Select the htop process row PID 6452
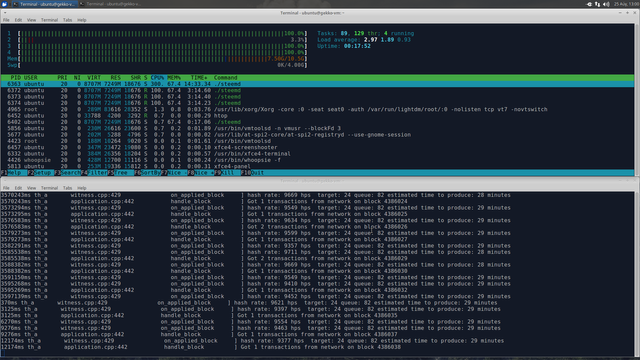 click(x=318, y=116)
